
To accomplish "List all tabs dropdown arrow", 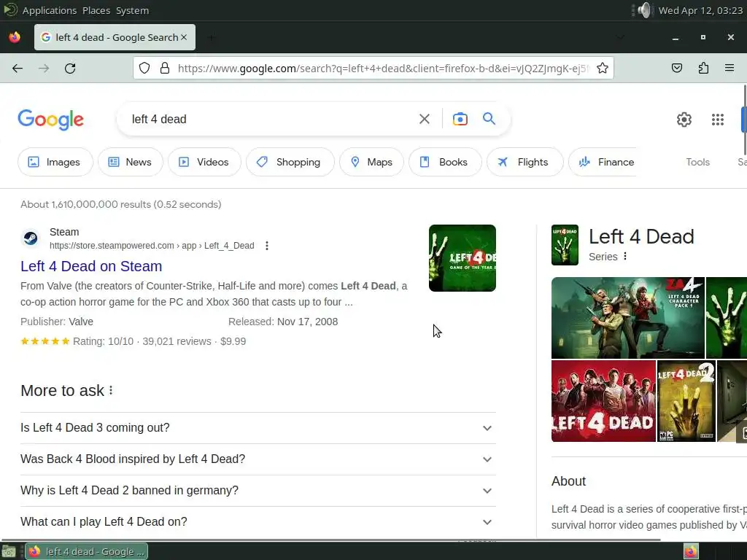I will 620,37.
